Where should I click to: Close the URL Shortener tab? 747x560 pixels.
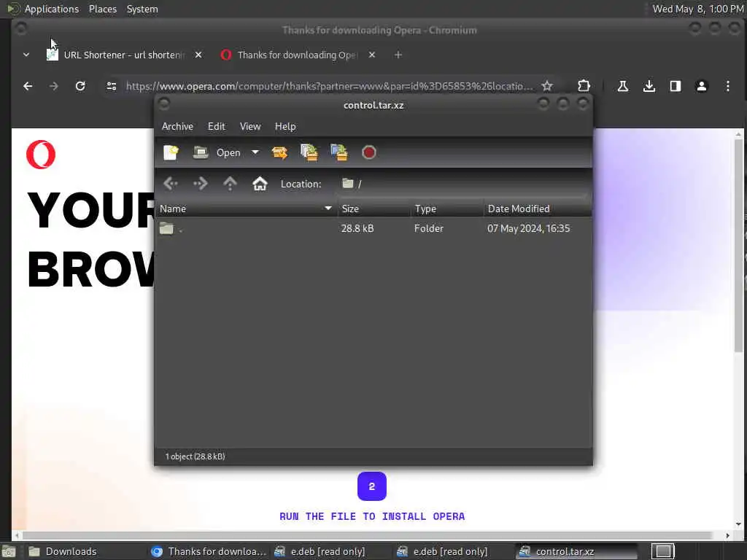coord(198,55)
